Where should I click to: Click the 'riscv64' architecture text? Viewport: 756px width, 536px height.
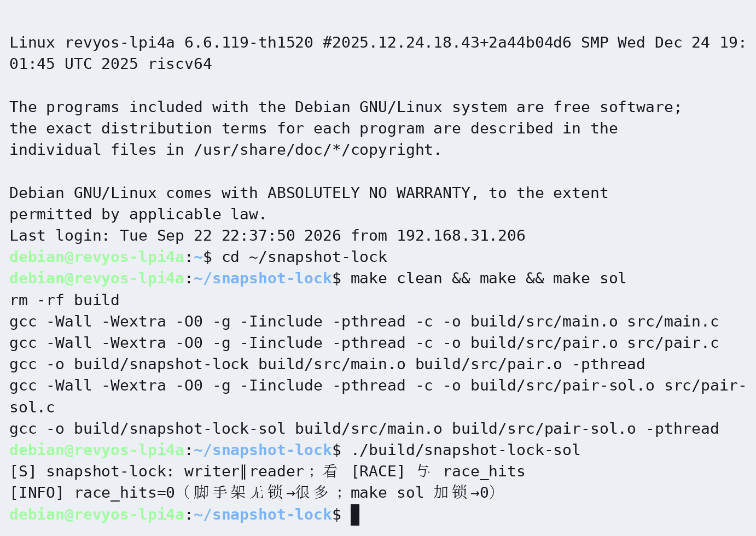(x=180, y=64)
